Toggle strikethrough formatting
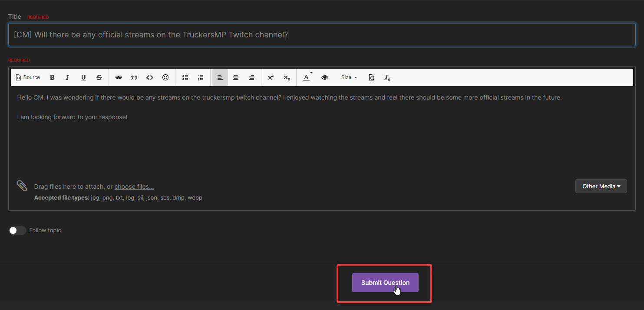The height and width of the screenshot is (310, 644). (99, 77)
